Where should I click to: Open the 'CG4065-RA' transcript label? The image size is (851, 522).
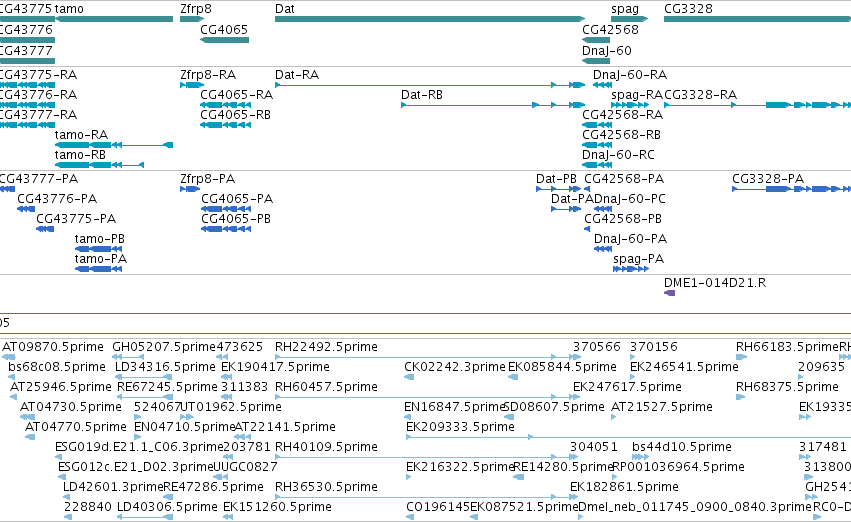237,94
